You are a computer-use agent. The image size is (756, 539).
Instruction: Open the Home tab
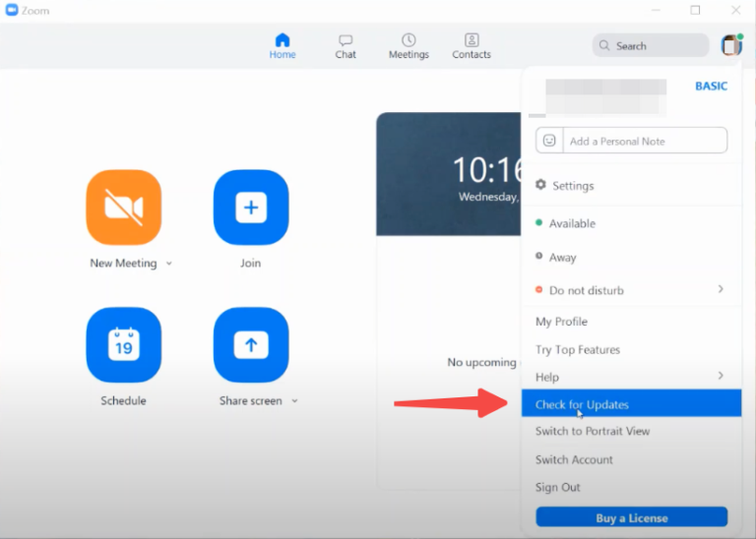[283, 46]
